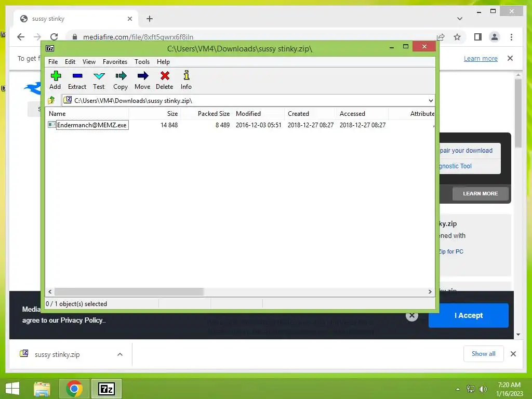Click the Chrome address bar URL
The height and width of the screenshot is (399, 532).
click(138, 37)
